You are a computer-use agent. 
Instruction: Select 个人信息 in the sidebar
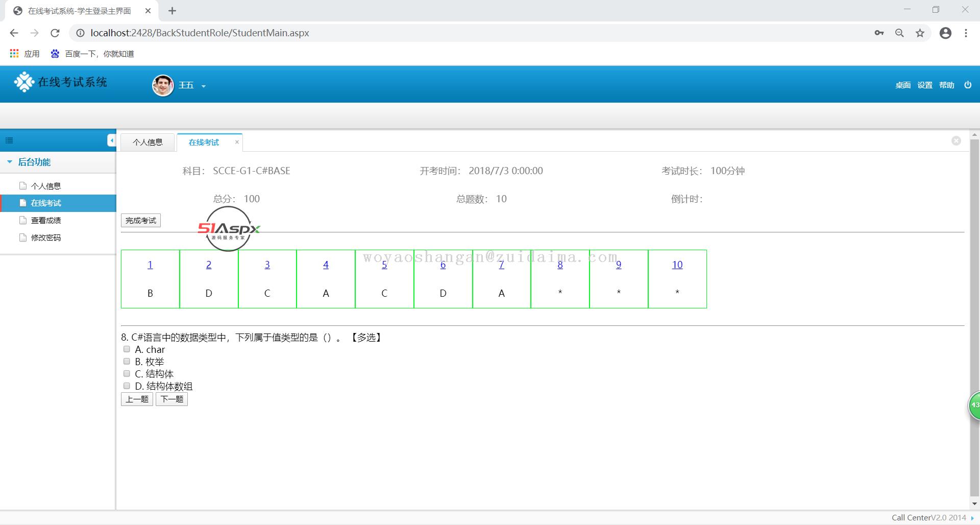(x=46, y=186)
